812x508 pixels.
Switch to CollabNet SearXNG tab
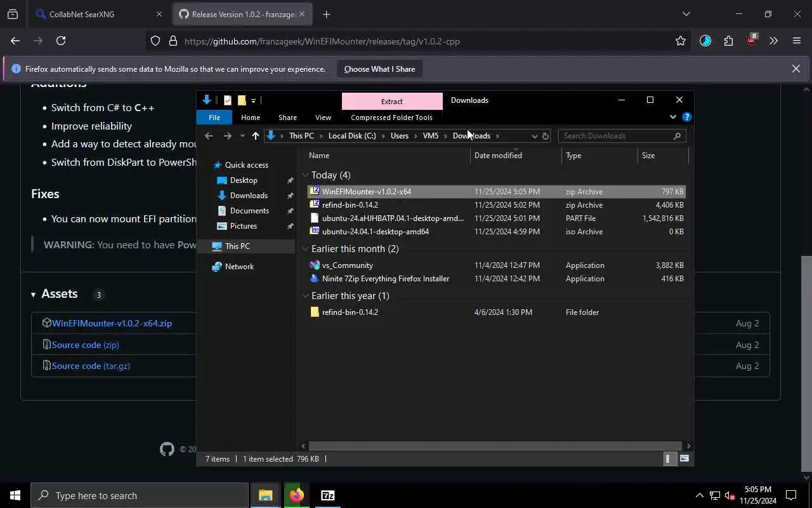point(100,14)
